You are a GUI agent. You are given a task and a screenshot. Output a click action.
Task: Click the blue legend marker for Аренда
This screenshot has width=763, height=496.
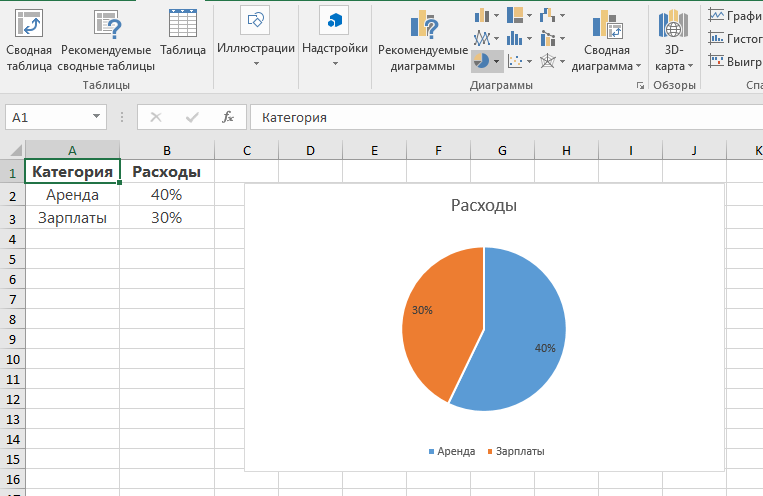click(x=431, y=452)
